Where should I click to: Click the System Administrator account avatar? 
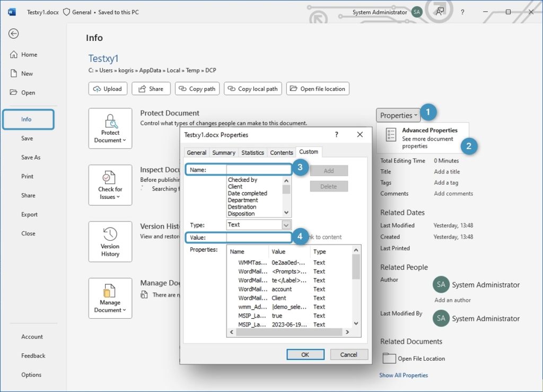point(417,12)
